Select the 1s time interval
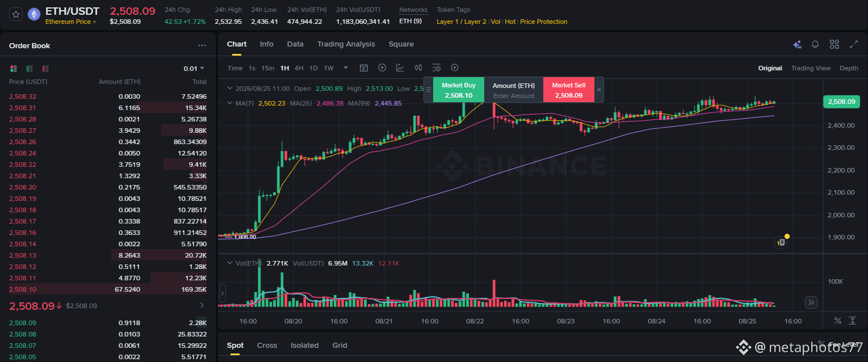 [252, 68]
